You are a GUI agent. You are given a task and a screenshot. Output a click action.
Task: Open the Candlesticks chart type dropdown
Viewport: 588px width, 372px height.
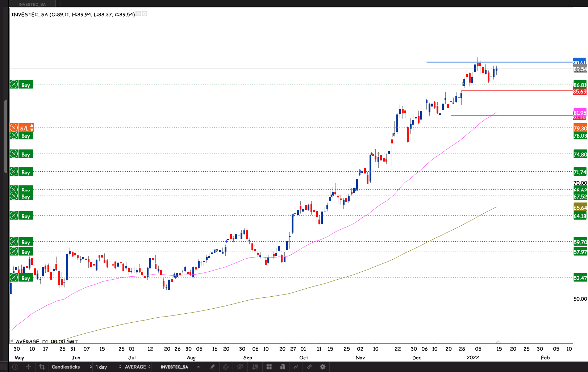click(x=71, y=367)
